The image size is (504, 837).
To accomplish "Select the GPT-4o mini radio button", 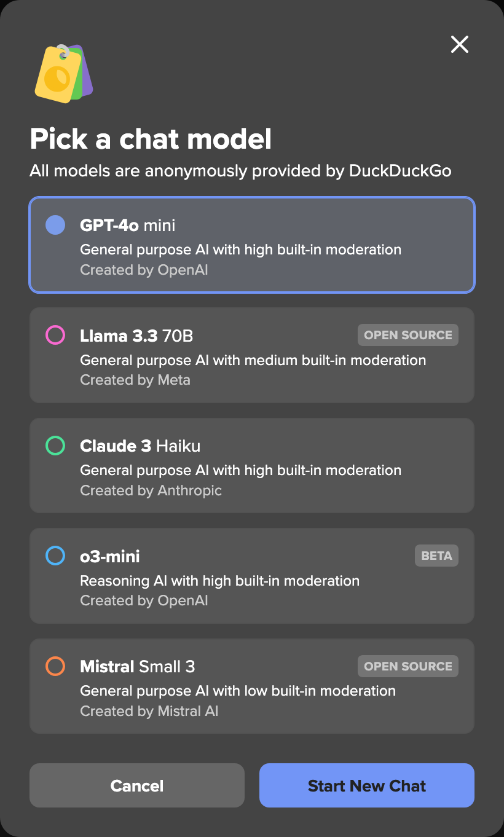I will pyautogui.click(x=55, y=225).
